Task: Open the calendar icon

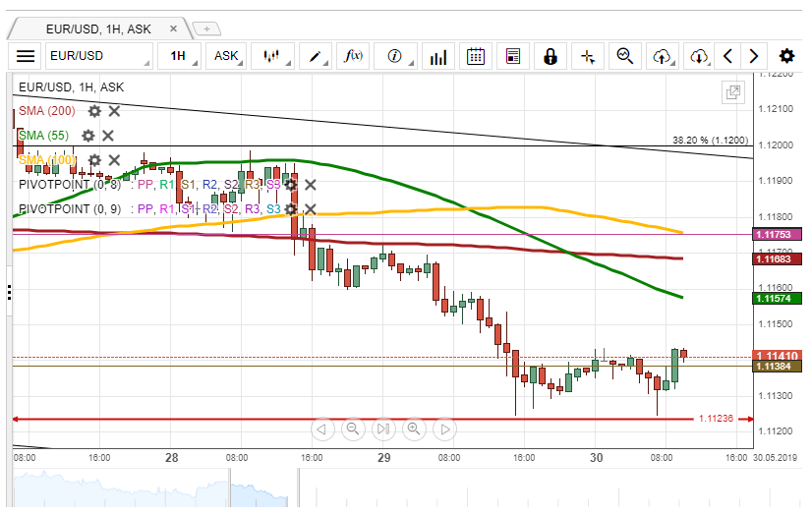Action: pos(476,56)
